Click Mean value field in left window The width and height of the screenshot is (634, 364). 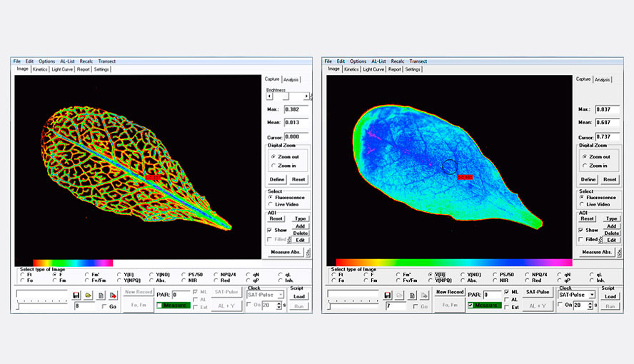click(x=296, y=123)
